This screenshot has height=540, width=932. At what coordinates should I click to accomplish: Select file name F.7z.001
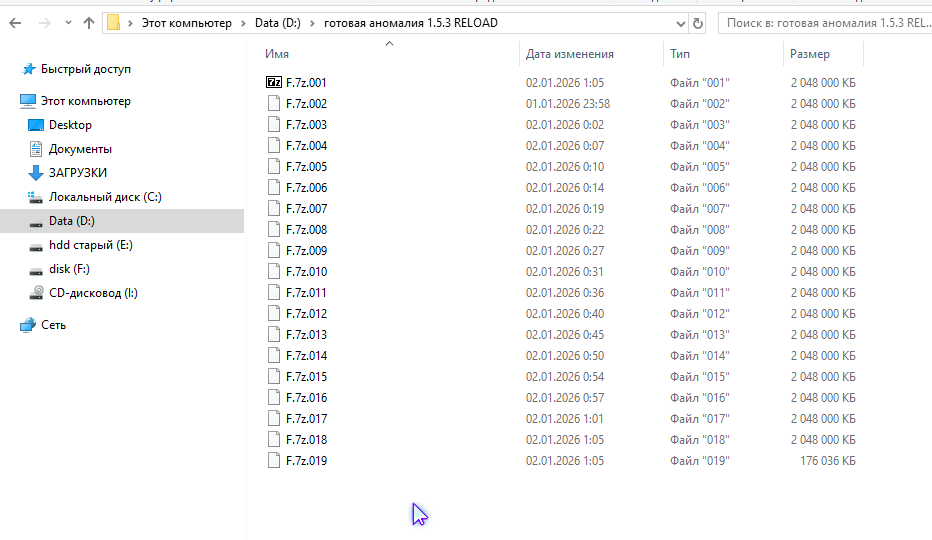306,83
